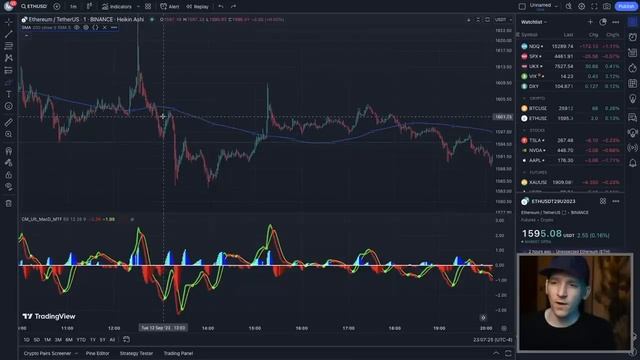Open the Pine Editor tab
Image resolution: width=640 pixels, height=360 pixels.
pos(98,353)
